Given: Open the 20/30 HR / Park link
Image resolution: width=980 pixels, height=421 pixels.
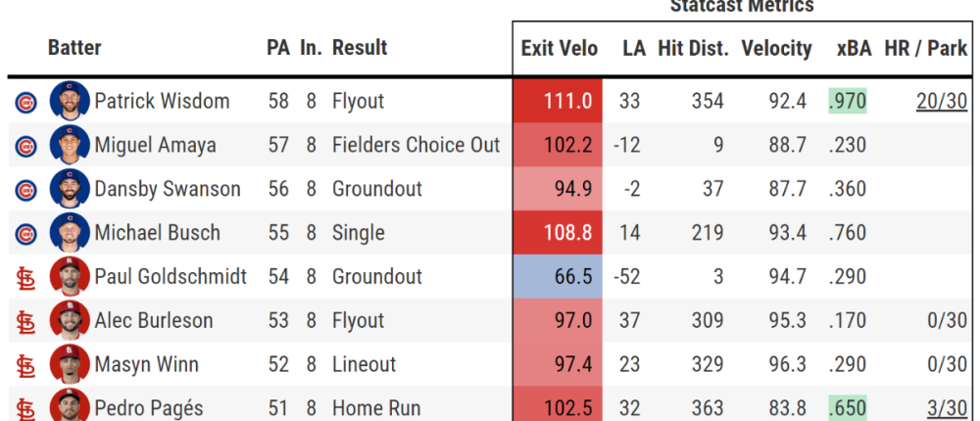Looking at the screenshot, I should (942, 101).
